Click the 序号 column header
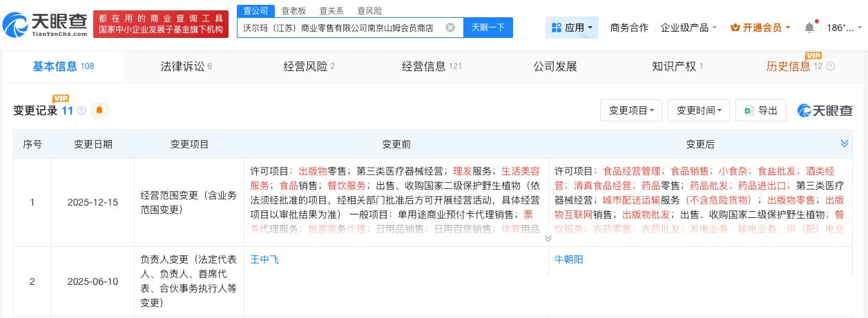 [32, 144]
